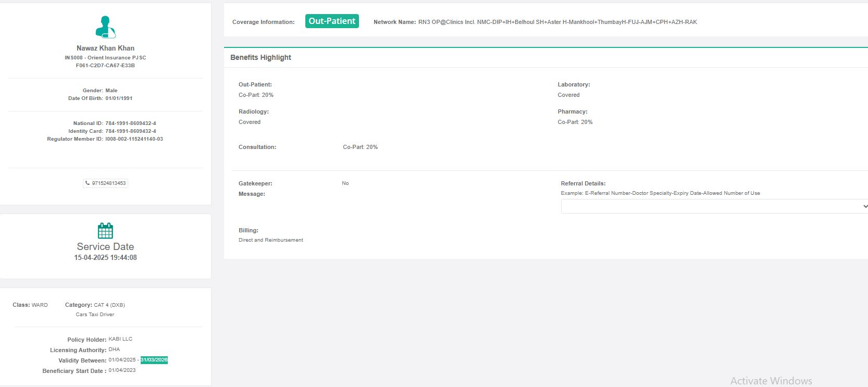Select the highlighted 31/03/2026 validity date
This screenshot has width=868, height=387.
point(154,360)
